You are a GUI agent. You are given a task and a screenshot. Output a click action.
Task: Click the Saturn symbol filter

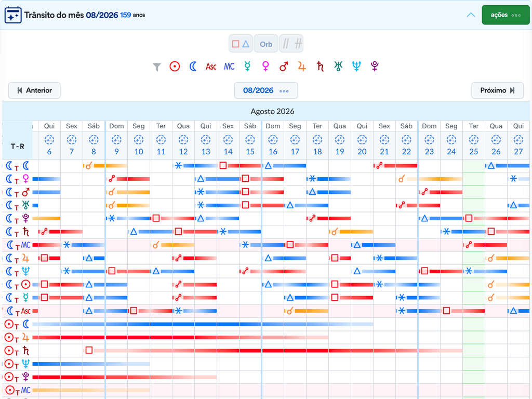pos(320,66)
